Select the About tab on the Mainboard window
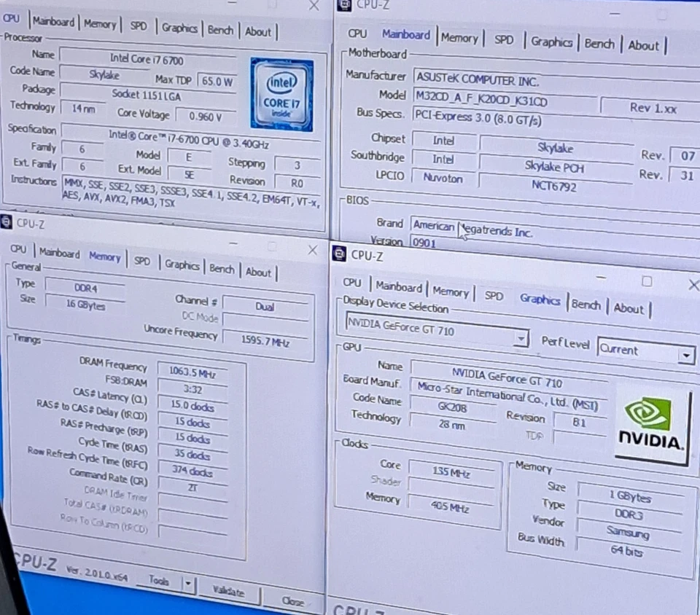This screenshot has height=615, width=700. coord(644,45)
